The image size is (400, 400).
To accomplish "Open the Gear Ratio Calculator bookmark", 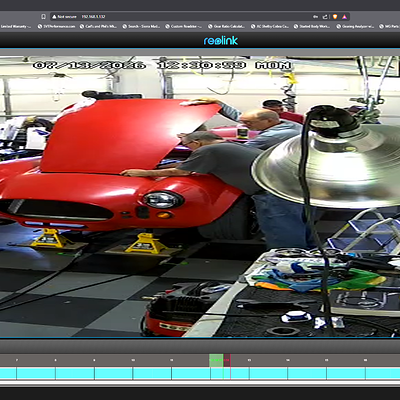I will pos(226,26).
